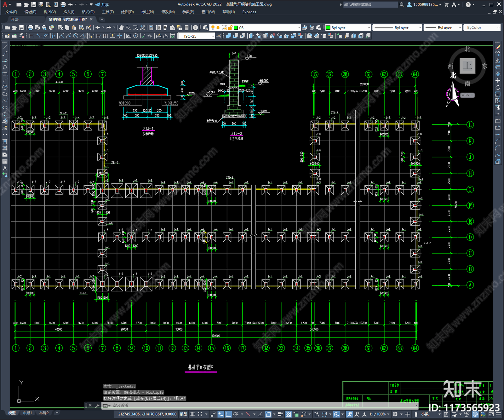Toggle lineweight display in status bar

tap(280, 414)
